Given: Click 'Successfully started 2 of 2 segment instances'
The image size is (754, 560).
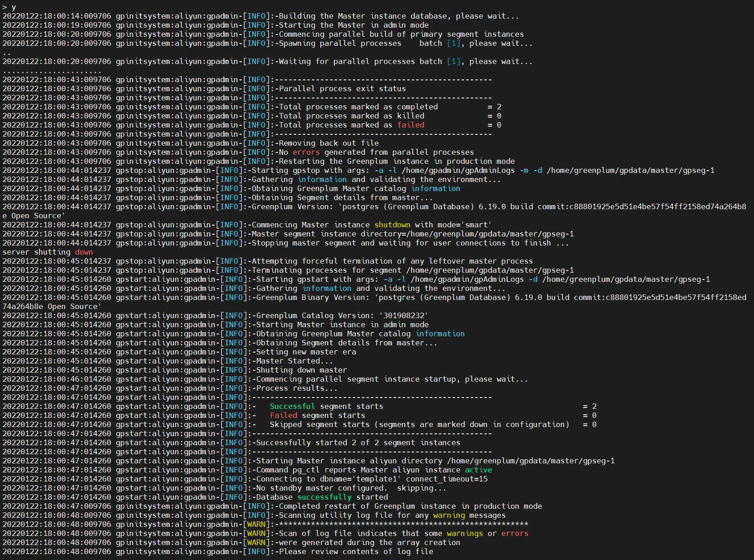Looking at the screenshot, I should (x=358, y=443).
